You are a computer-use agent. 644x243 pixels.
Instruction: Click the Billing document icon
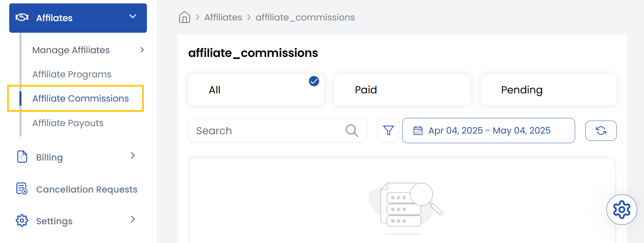tap(22, 156)
